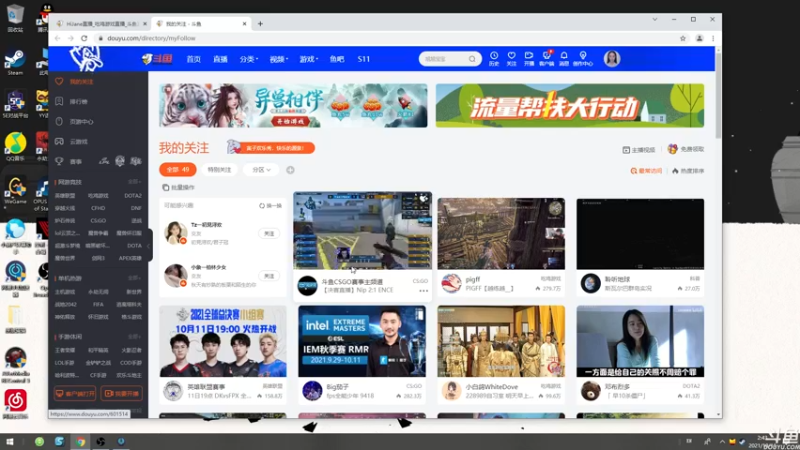Open DOTA2 category link in sidebar

(133, 195)
